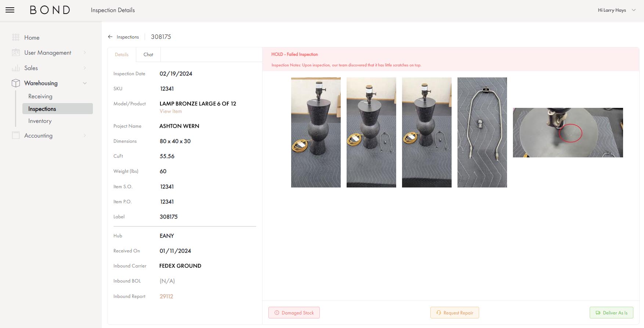Click the User Management sidebar icon
Screen dimensions: 644x328
(x=16, y=53)
